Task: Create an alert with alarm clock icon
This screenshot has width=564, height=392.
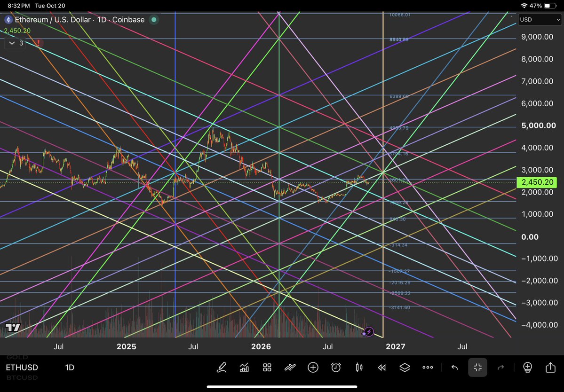Action: coord(336,367)
